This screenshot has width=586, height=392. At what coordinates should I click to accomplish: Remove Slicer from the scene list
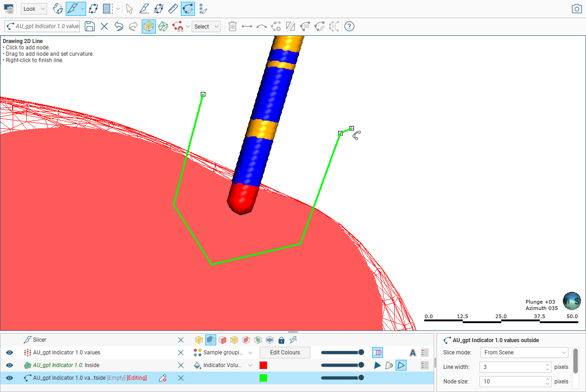[181, 340]
